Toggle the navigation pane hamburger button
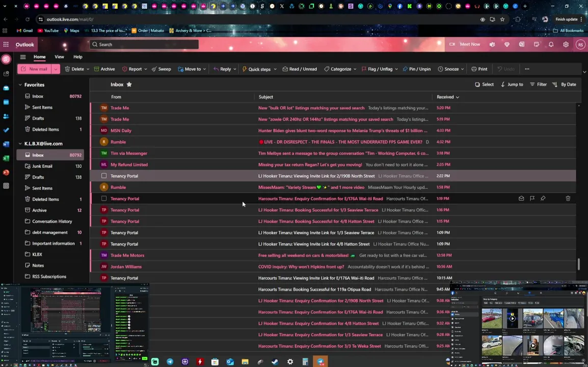Viewport: 588px width, 367px height. coord(23,57)
